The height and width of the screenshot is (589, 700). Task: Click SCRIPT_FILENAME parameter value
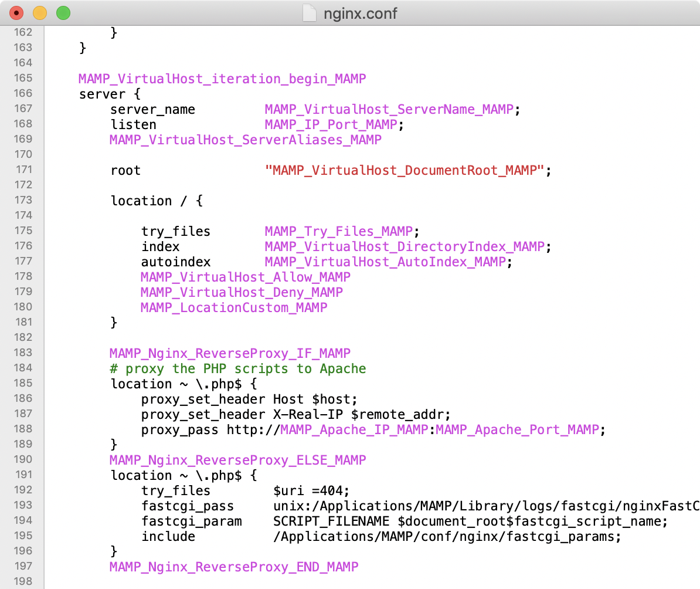point(331,521)
